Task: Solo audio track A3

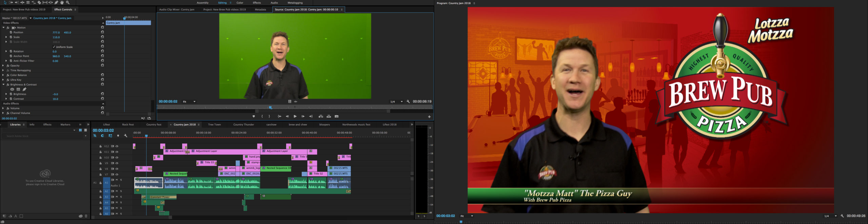Action: coord(121,197)
